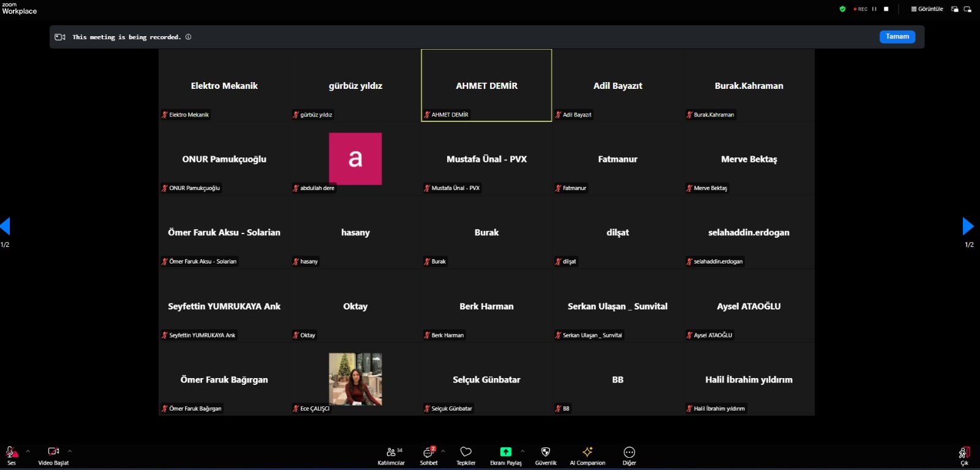Launch the AI Companion feature
980x470 pixels.
pos(587,455)
